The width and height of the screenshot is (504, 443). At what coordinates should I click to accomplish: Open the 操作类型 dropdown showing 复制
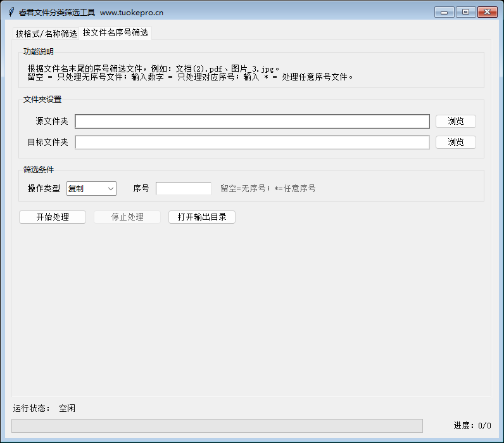coord(91,188)
